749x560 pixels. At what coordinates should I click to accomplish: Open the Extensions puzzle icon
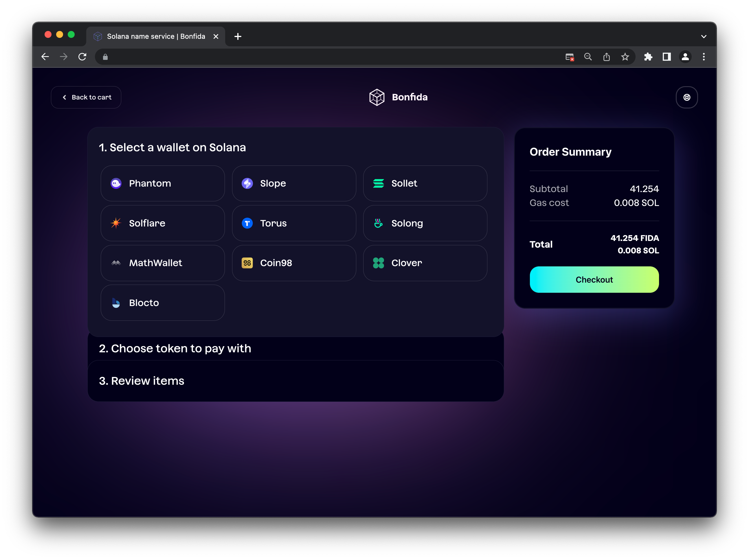(x=648, y=57)
